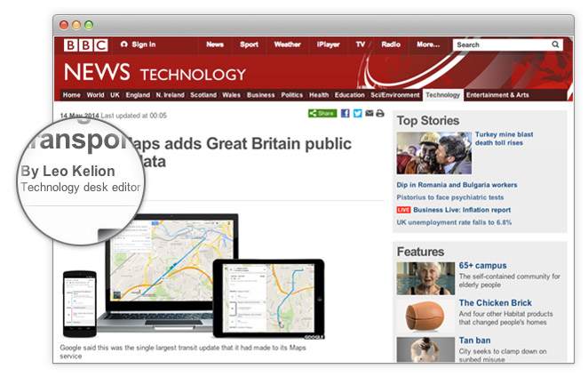
Task: Go to Politics section tab
Action: point(291,95)
